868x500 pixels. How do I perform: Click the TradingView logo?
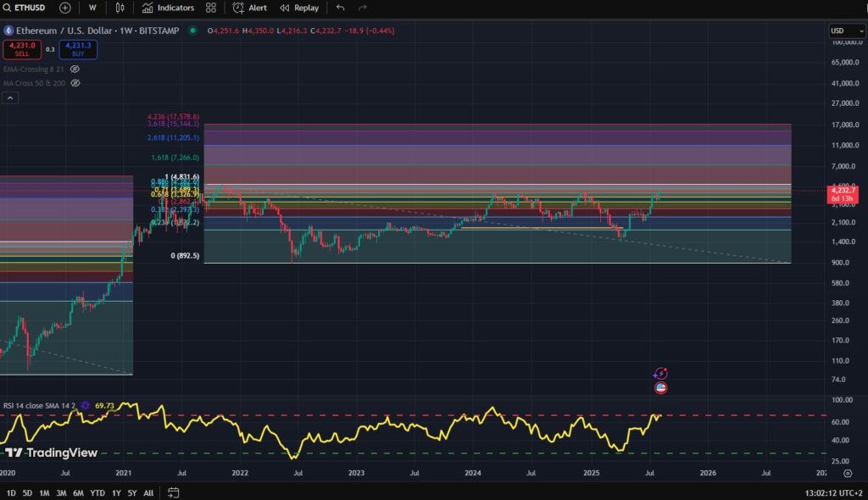[x=52, y=453]
